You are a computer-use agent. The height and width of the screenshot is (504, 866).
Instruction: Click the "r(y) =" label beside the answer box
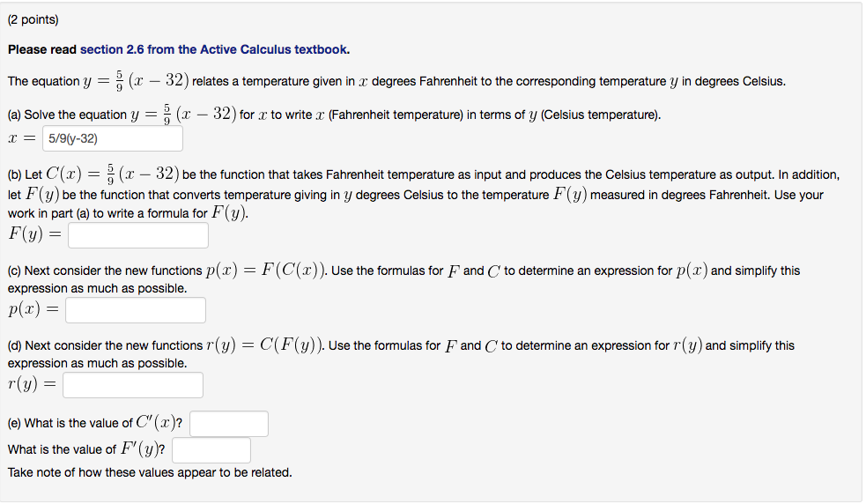(32, 385)
